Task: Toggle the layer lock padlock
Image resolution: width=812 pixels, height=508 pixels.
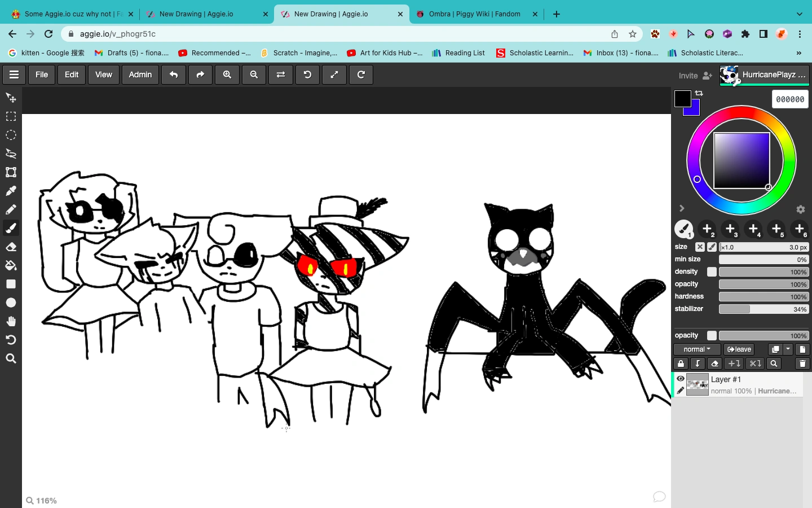Action: coord(681,364)
